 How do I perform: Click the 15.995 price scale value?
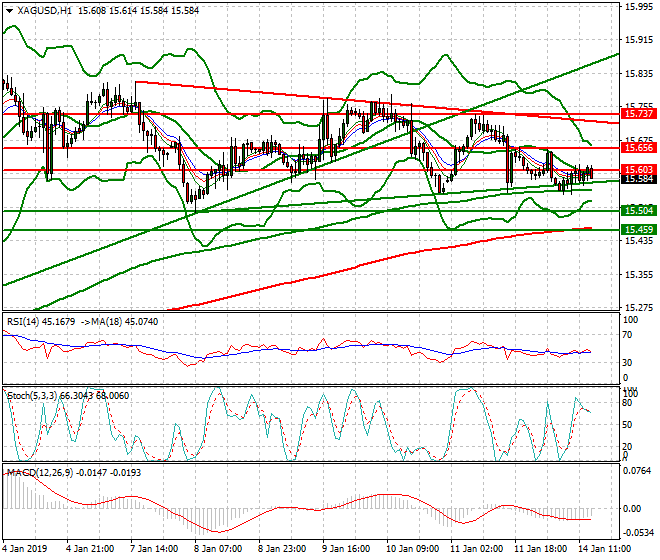point(639,7)
